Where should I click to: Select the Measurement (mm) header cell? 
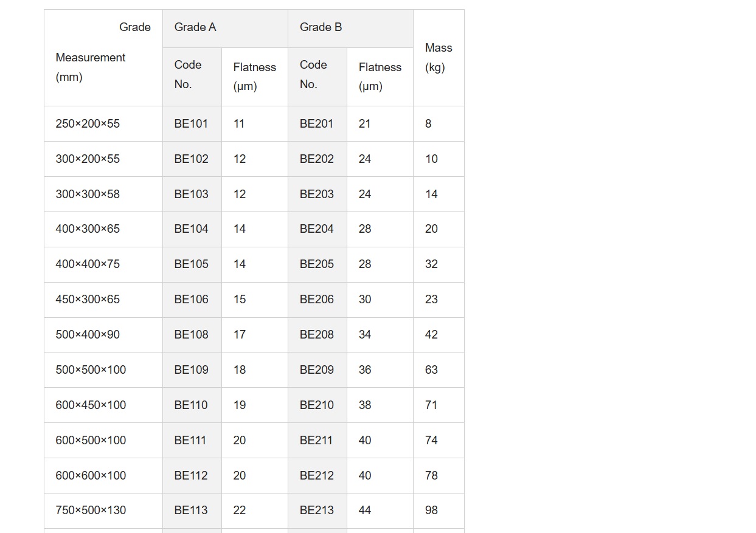click(103, 58)
